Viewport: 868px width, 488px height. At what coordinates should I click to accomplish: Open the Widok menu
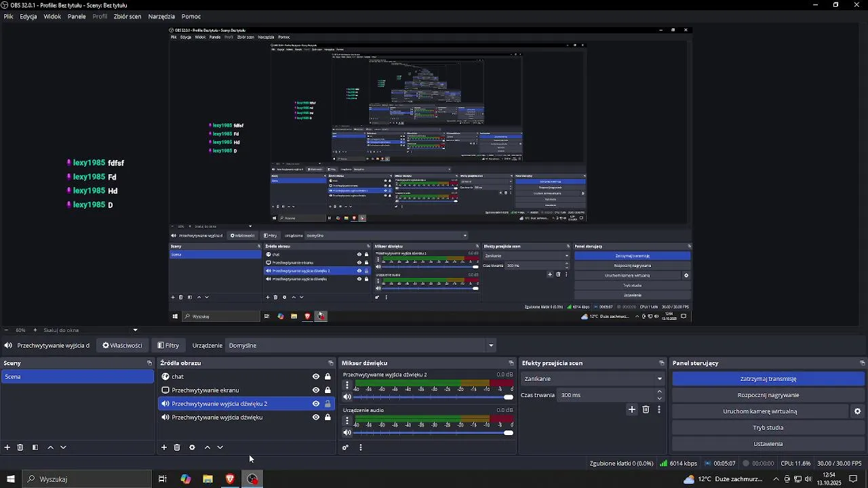click(x=52, y=16)
